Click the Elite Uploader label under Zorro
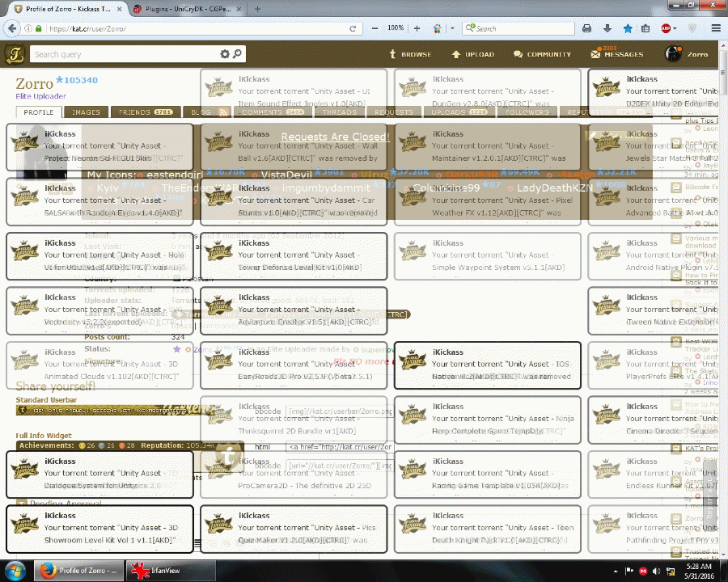The height and width of the screenshot is (582, 728). 41,96
